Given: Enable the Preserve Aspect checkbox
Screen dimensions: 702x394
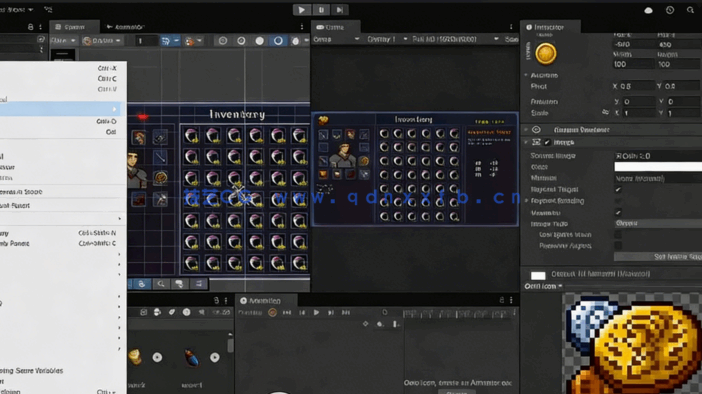Looking at the screenshot, I should tap(618, 245).
